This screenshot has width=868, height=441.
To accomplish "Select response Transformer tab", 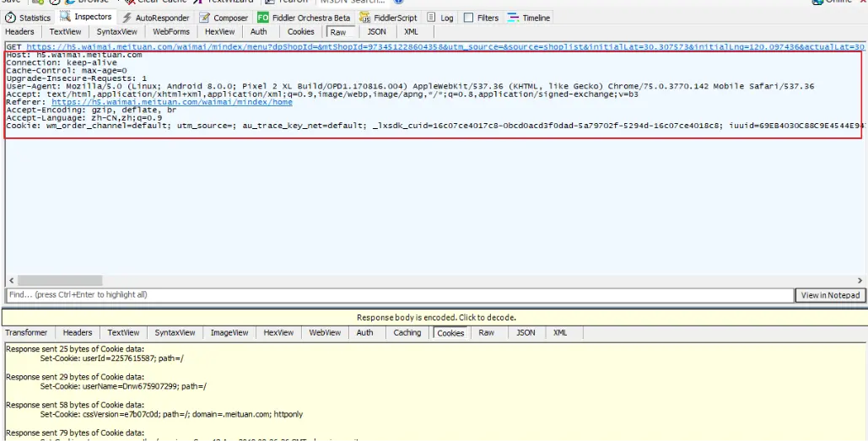I will point(26,332).
